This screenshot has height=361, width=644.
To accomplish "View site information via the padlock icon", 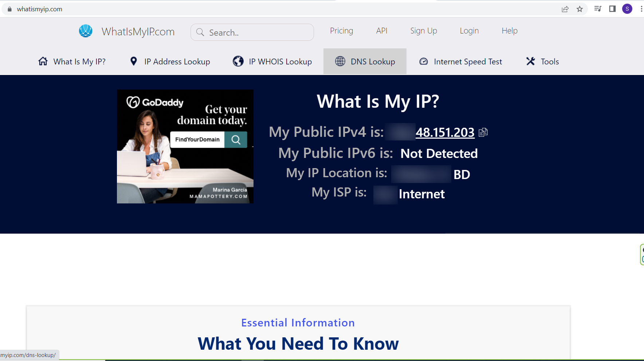I will click(9, 9).
